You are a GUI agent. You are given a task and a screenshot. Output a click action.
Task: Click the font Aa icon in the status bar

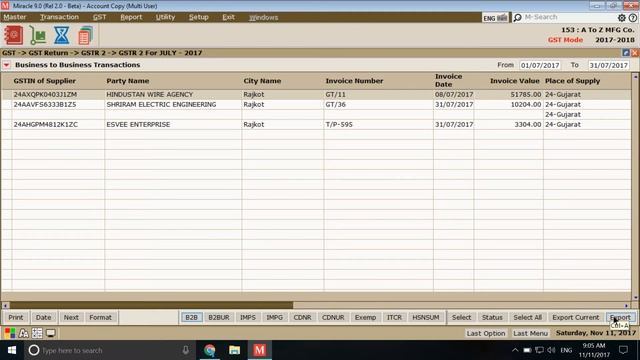24,333
